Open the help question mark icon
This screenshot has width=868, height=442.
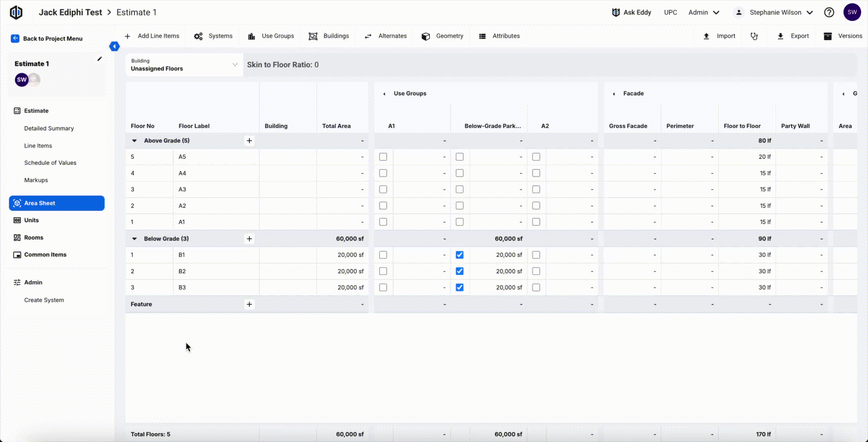pyautogui.click(x=829, y=12)
